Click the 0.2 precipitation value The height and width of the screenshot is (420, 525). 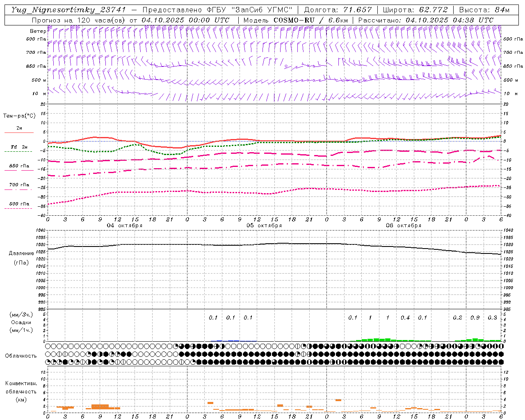pyautogui.click(x=457, y=318)
